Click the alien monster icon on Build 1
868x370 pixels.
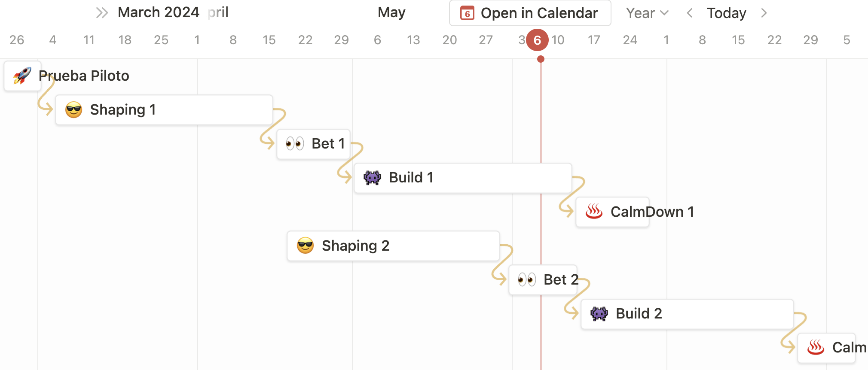(373, 178)
